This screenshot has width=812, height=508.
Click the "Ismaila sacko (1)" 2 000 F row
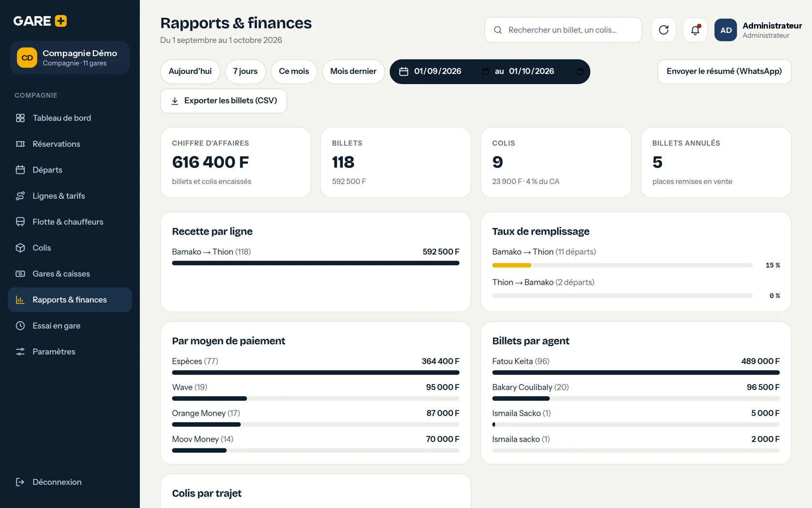(x=636, y=444)
